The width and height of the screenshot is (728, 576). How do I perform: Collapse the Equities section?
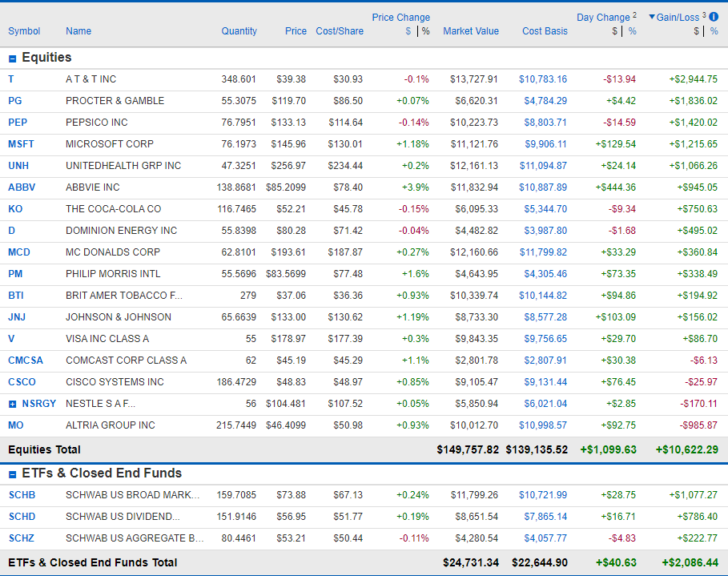click(13, 58)
